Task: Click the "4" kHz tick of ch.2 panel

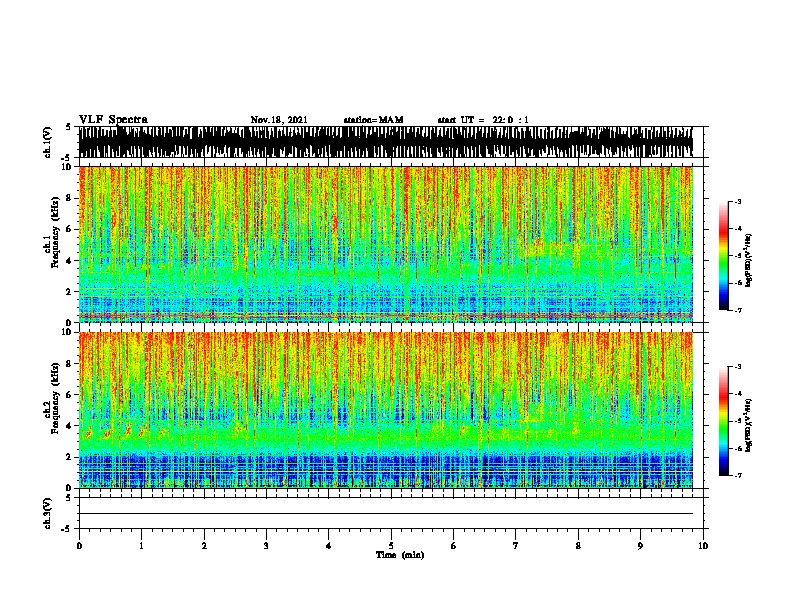Action: point(70,426)
